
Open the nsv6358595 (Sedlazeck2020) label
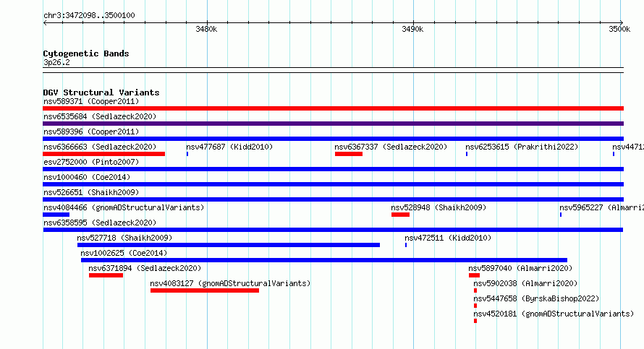pos(100,223)
